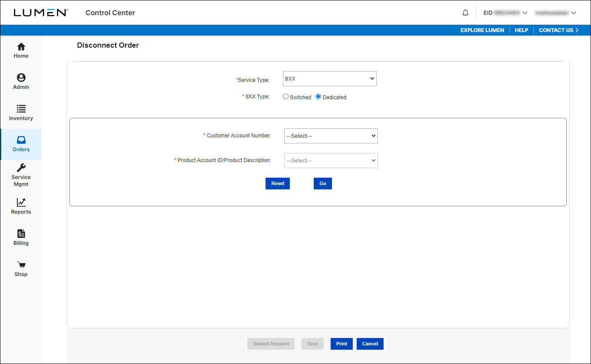This screenshot has width=591, height=364.
Task: Click the Contact Us link
Action: click(559, 30)
